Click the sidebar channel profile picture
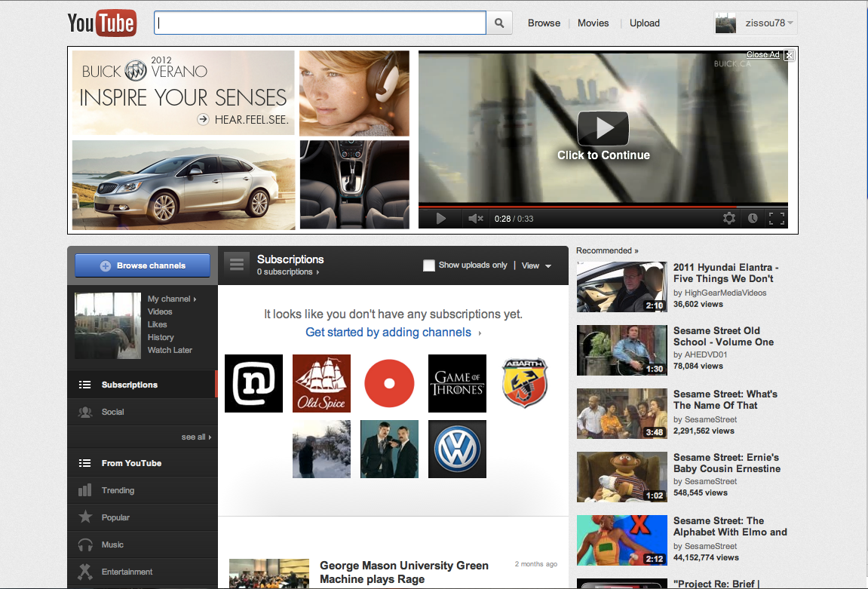868x589 pixels. tap(108, 326)
